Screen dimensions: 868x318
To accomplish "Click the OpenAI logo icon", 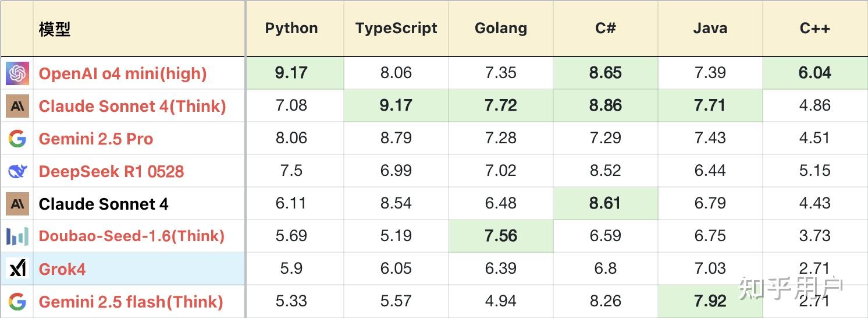I will pos(17,73).
